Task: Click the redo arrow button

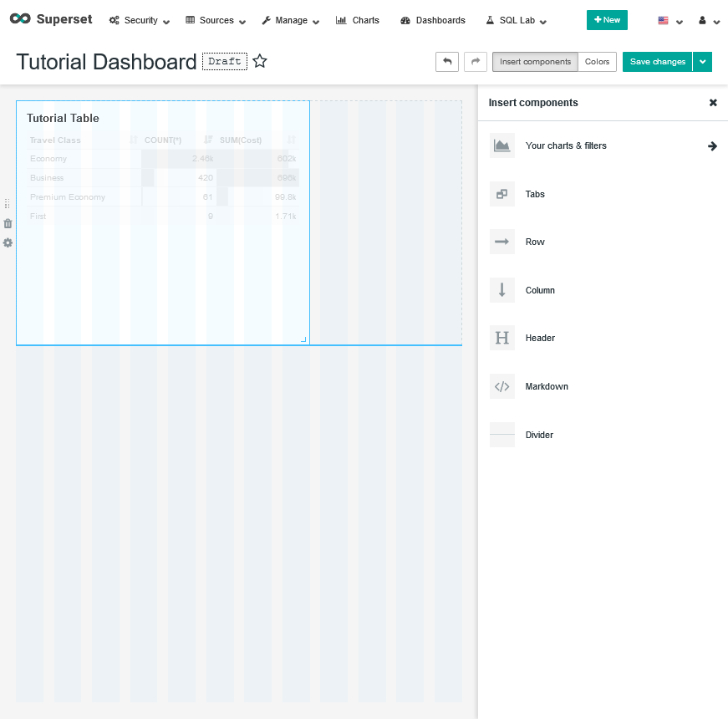Action: [476, 62]
